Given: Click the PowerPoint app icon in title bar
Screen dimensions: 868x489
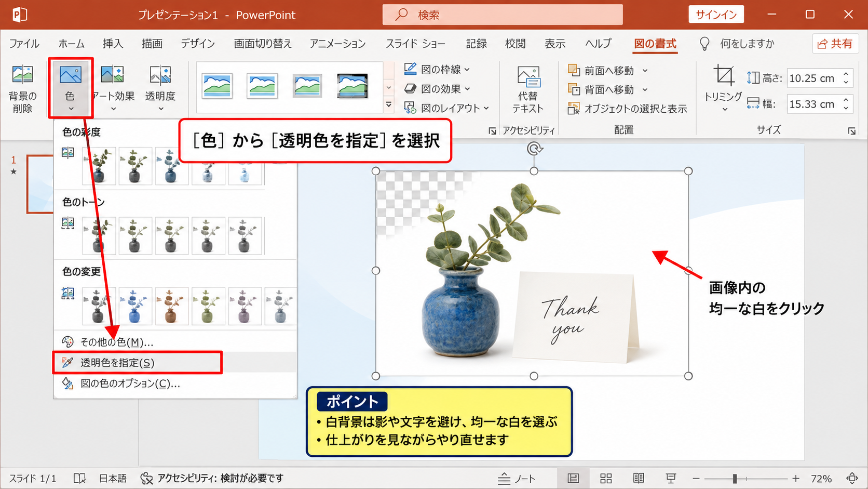Looking at the screenshot, I should click(19, 15).
